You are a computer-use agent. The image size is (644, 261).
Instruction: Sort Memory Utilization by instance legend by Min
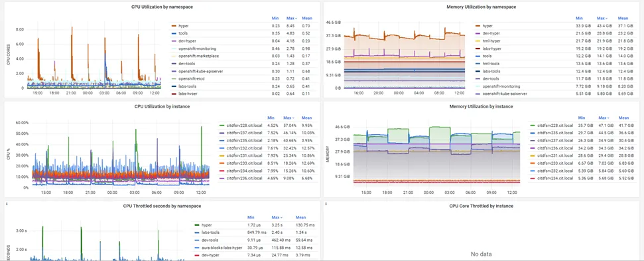[x=582, y=118]
